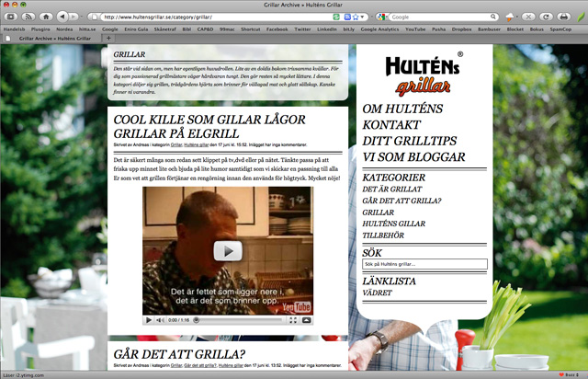Click the weather extension toolbar icon
The width and height of the screenshot is (588, 379).
[x=510, y=17]
